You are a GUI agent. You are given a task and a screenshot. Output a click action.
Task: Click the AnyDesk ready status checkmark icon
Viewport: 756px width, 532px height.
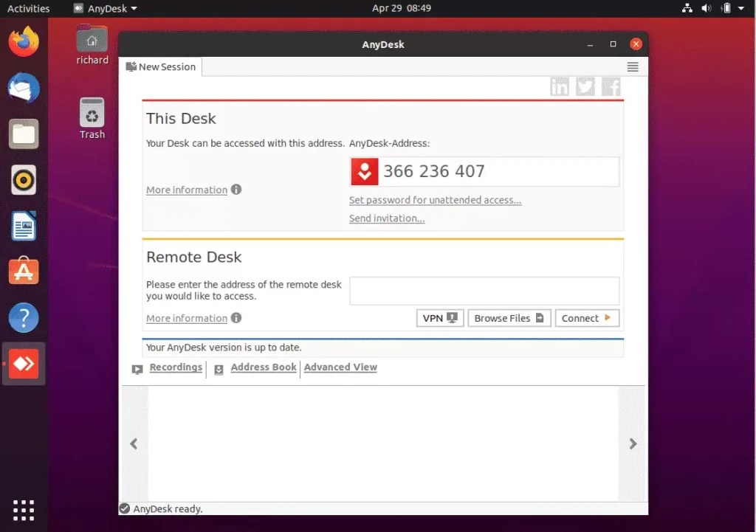coord(124,508)
